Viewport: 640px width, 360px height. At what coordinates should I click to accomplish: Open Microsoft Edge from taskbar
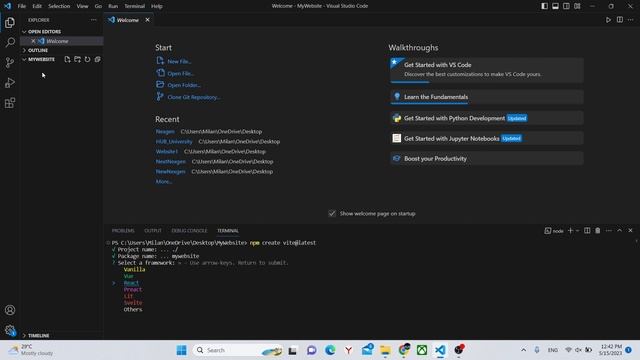[330, 350]
